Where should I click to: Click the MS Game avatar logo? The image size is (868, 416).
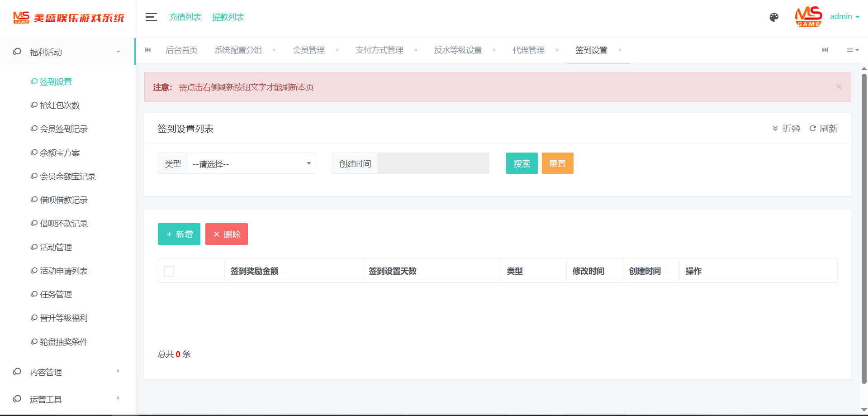pos(808,17)
